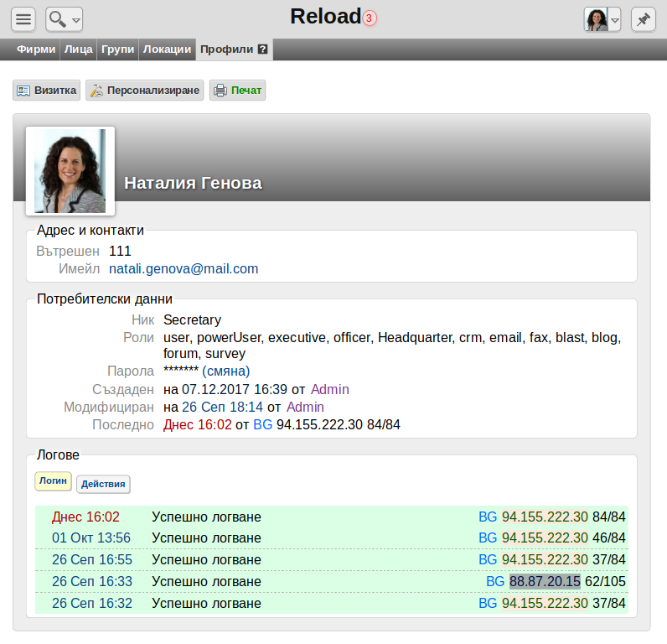Click the red notification badge 3

370,18
